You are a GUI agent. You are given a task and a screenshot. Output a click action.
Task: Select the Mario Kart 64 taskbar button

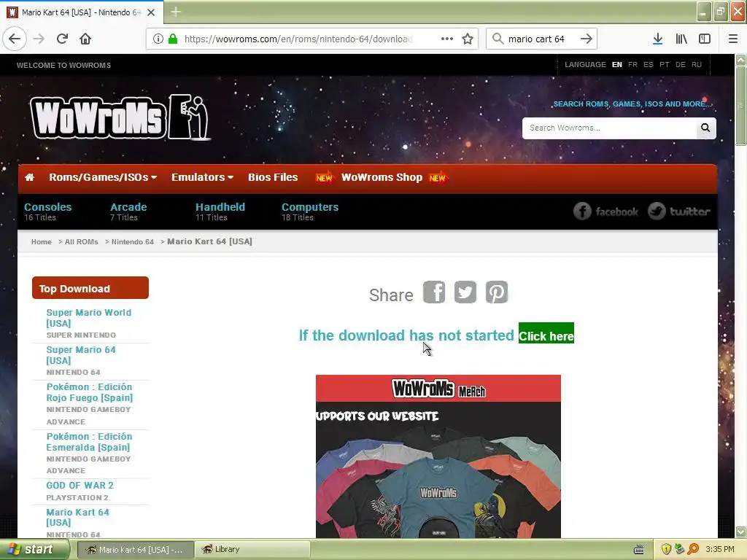coord(135,549)
